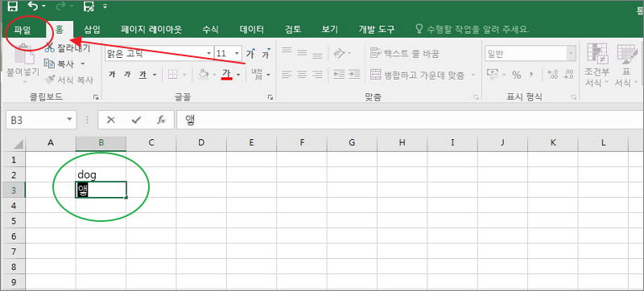
Task: Click 서식 복사 (Format Painter)
Action: [x=68, y=80]
